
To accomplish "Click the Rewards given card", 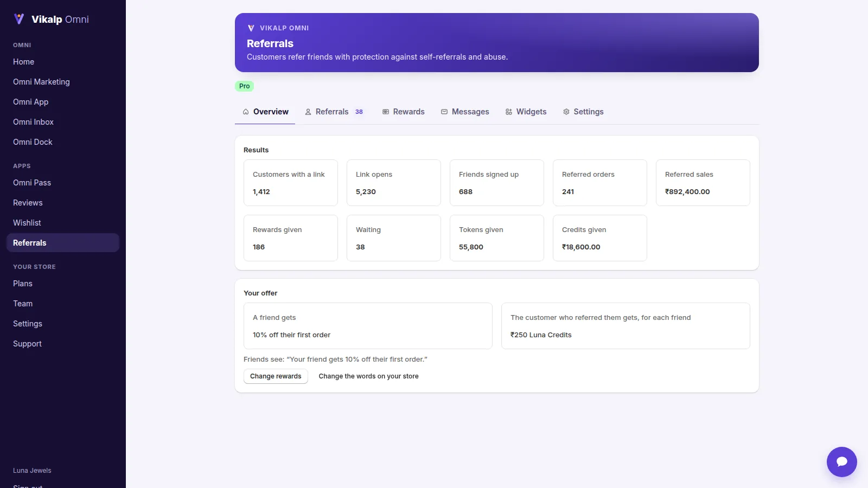I will pyautogui.click(x=291, y=238).
